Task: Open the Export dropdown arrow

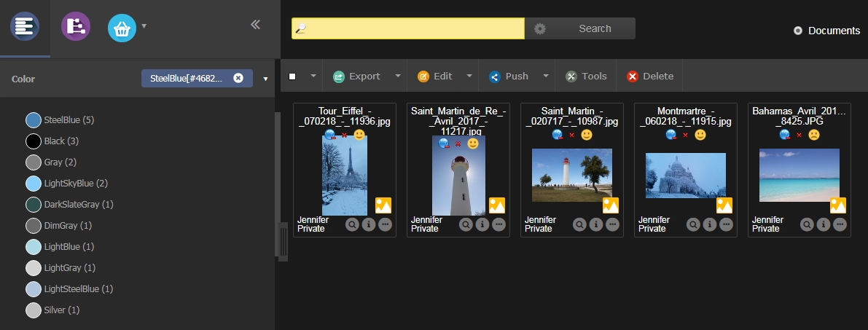Action: (x=398, y=76)
